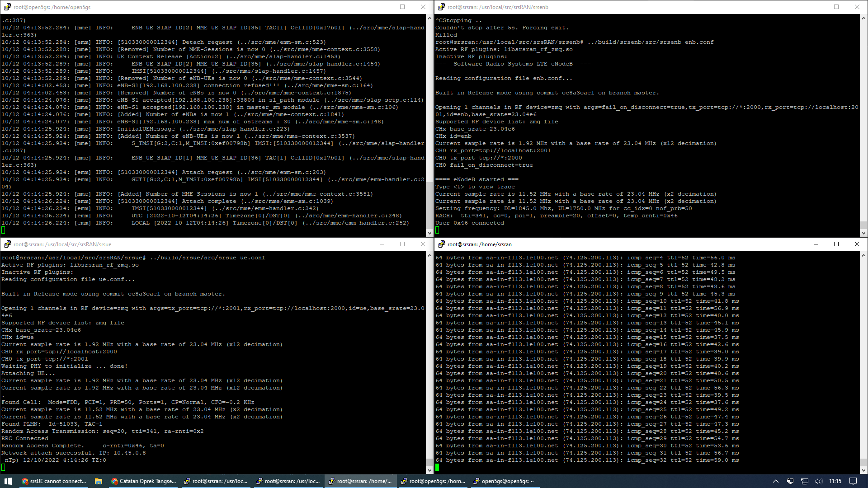
Task: Open the volume control tray icon
Action: tap(819, 481)
